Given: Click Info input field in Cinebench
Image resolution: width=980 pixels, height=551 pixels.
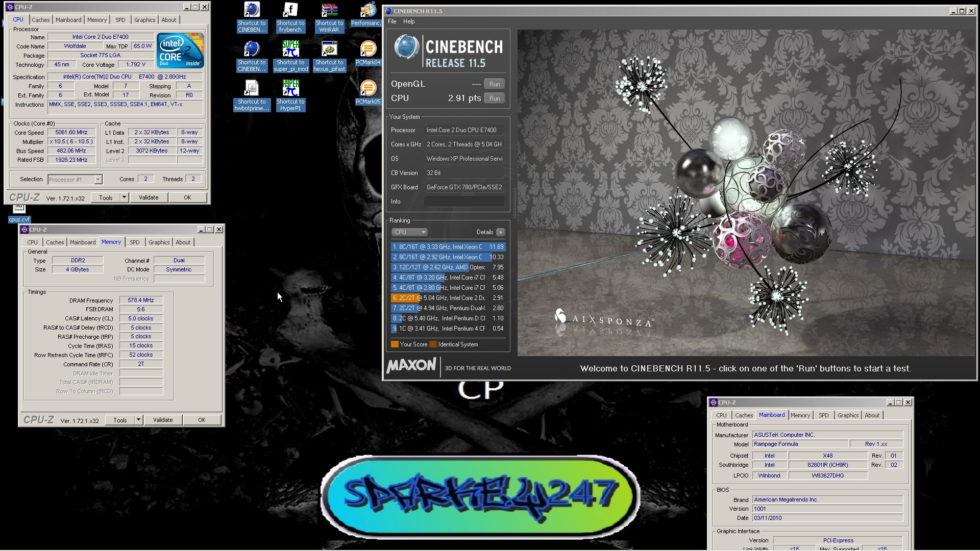Looking at the screenshot, I should [x=464, y=202].
